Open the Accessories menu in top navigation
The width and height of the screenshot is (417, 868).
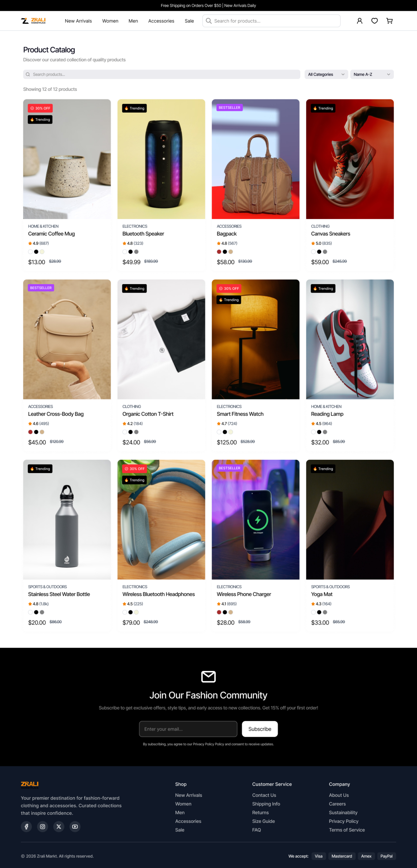[161, 21]
